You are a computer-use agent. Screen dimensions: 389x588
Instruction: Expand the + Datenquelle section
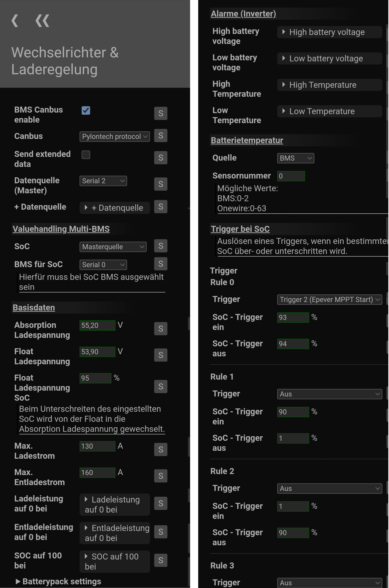(115, 208)
